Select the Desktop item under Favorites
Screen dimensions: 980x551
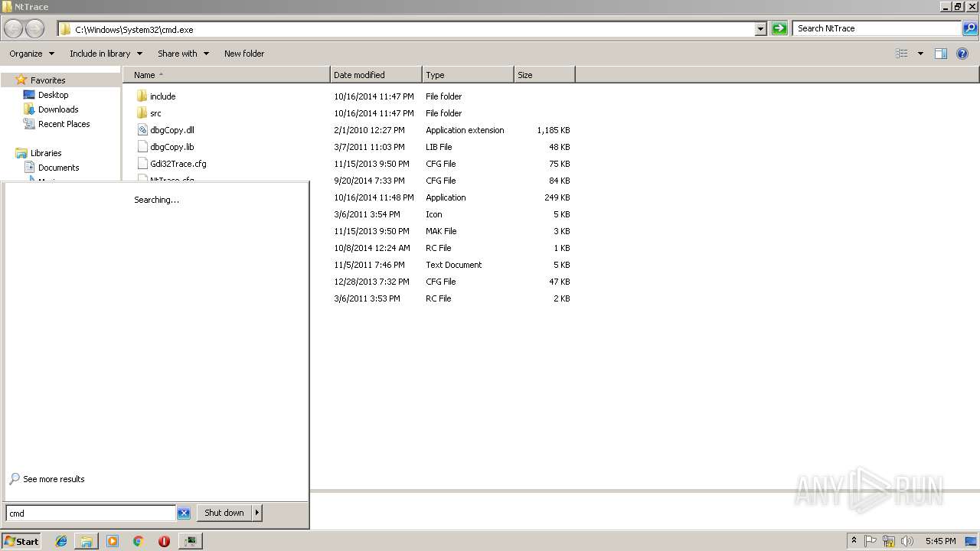(x=53, y=95)
